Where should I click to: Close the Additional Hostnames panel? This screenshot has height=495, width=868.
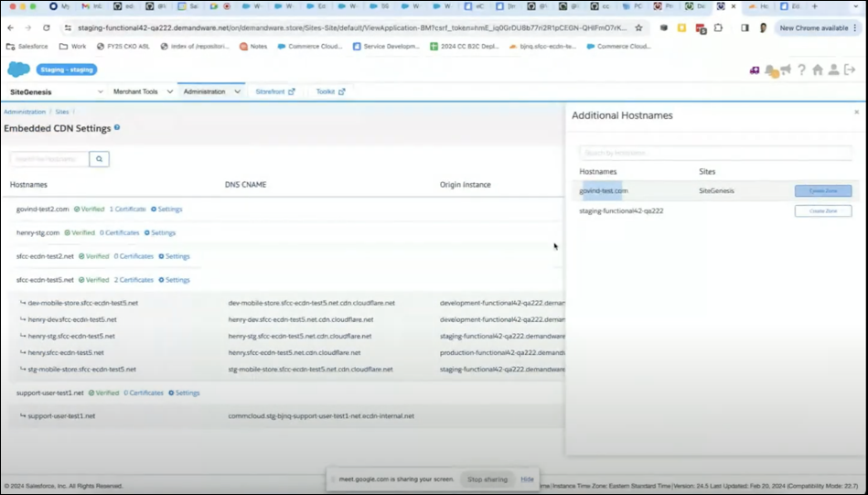(x=856, y=112)
